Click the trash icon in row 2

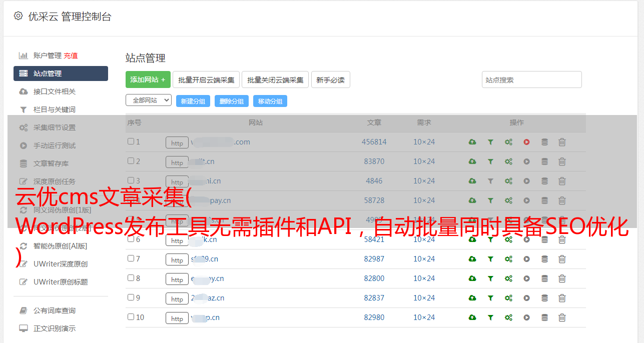[562, 161]
